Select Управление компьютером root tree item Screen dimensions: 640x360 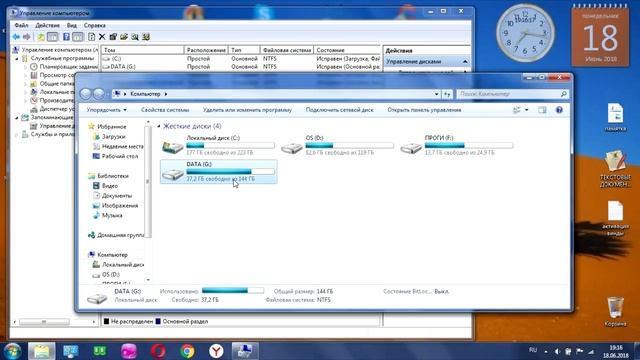56,50
